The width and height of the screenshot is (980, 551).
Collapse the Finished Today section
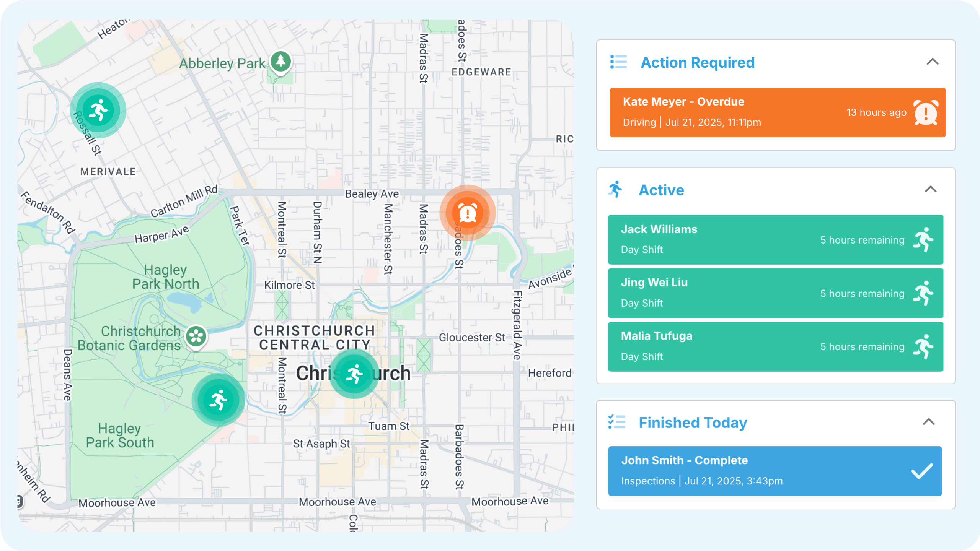coord(929,422)
